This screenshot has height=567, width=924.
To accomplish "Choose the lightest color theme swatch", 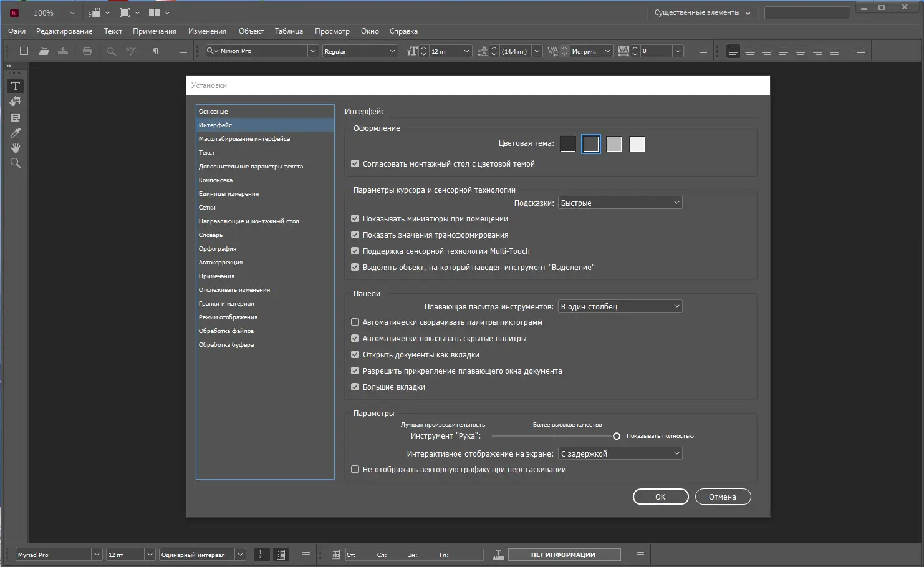I will pos(637,144).
